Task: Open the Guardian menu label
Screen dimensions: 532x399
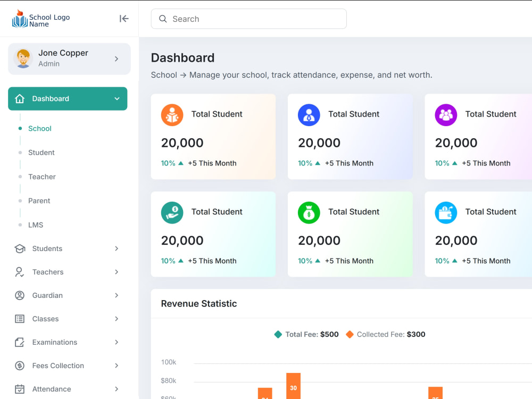Action: (x=47, y=295)
